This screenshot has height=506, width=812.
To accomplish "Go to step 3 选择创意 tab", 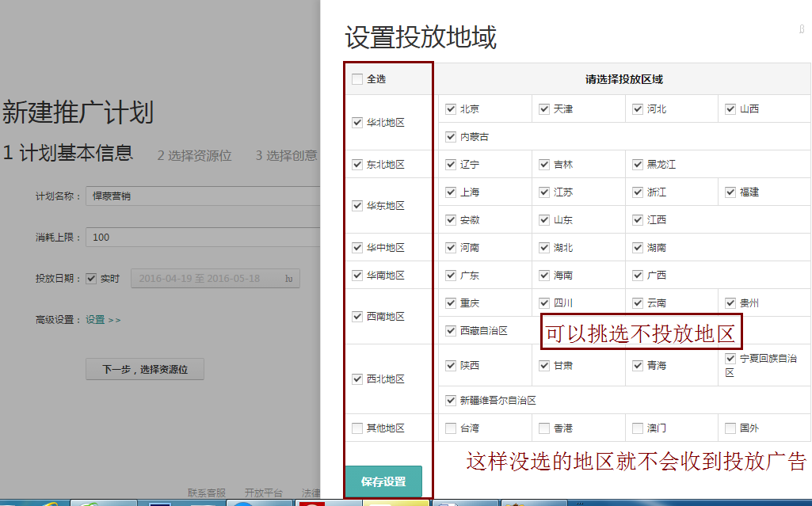I will (286, 156).
